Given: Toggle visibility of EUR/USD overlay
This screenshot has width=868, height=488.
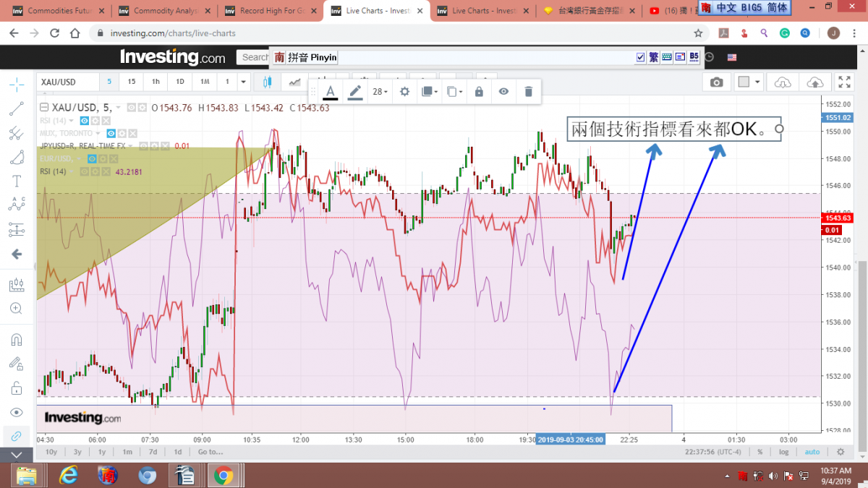Looking at the screenshot, I should pyautogui.click(x=93, y=158).
